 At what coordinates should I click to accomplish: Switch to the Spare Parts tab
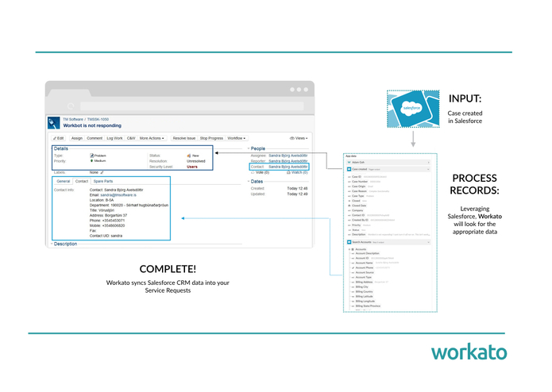pyautogui.click(x=103, y=182)
